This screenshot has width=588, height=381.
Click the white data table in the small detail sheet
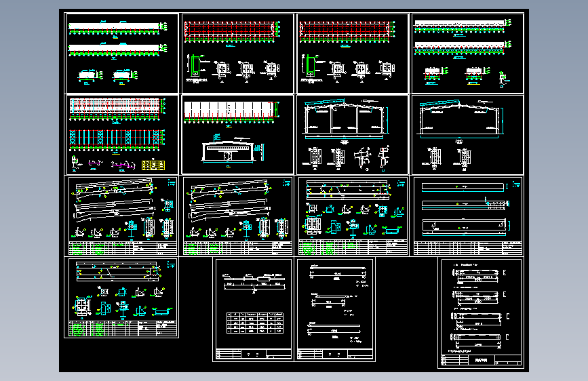(255, 323)
